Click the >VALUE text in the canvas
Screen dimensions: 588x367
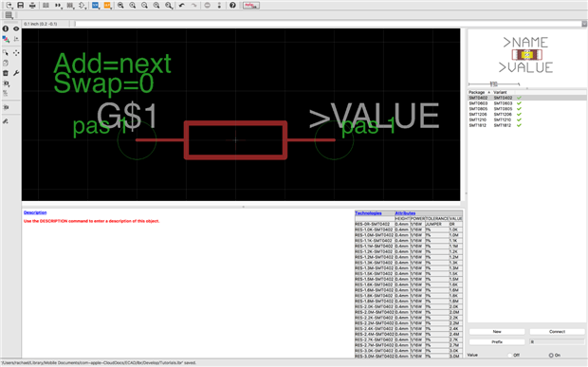point(375,116)
